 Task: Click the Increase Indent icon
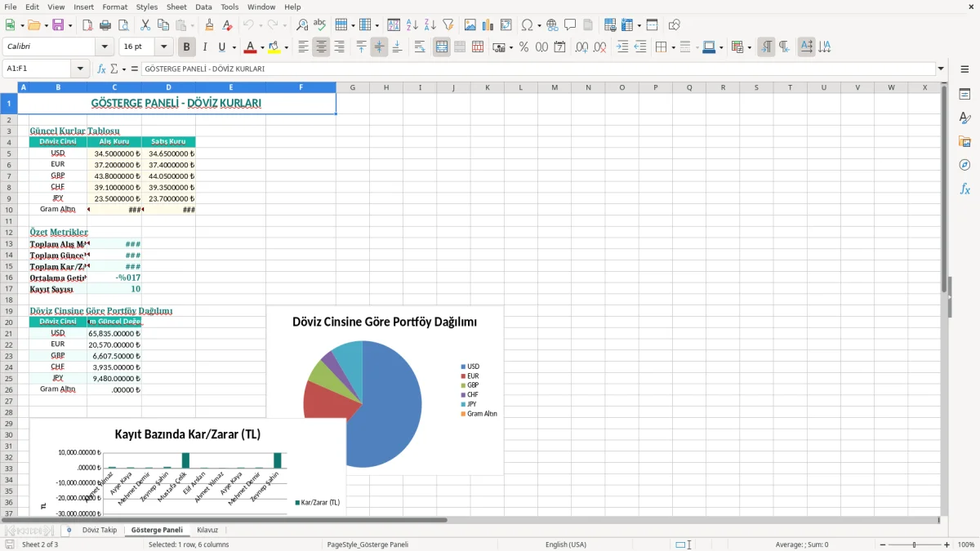click(x=622, y=47)
